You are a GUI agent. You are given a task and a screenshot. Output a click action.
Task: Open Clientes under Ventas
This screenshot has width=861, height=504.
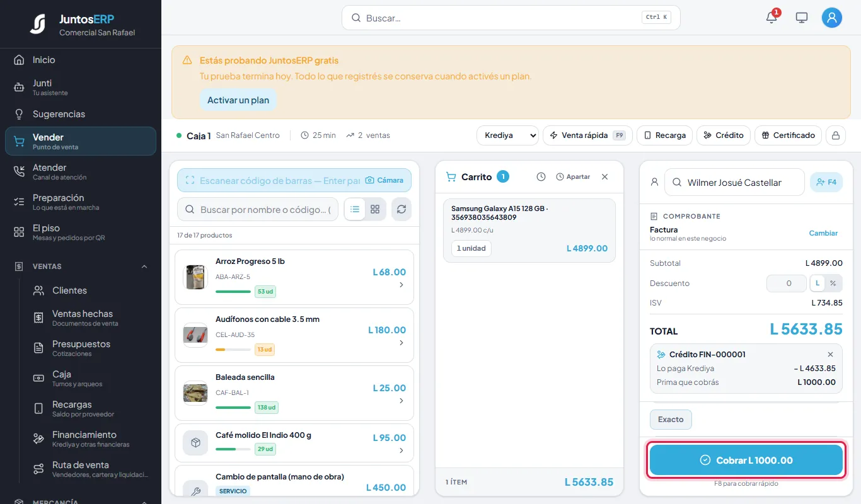click(x=91, y=290)
